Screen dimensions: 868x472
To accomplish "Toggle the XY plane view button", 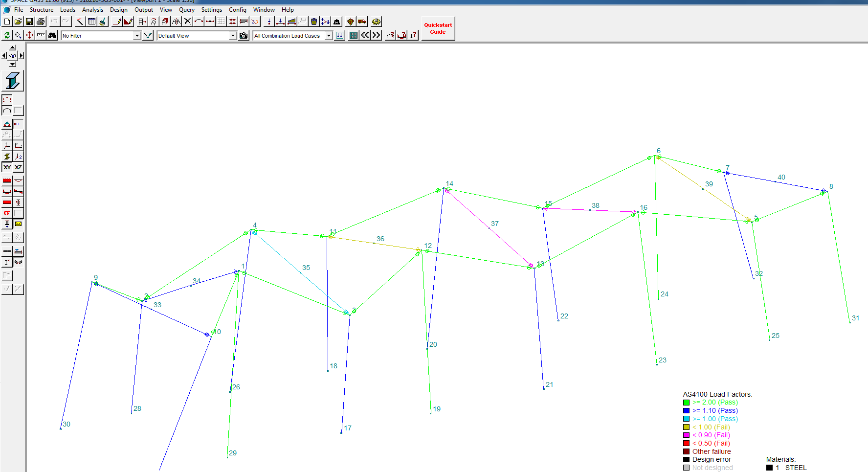I will [7, 167].
